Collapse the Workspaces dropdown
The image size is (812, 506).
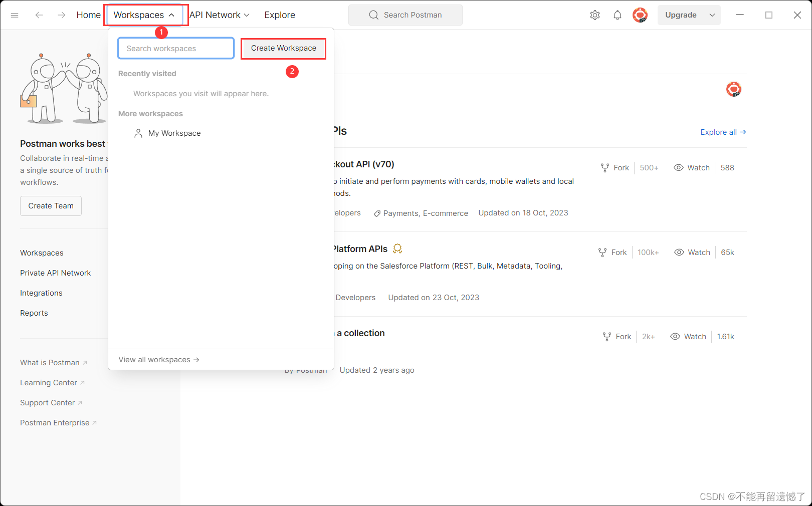[x=171, y=15]
